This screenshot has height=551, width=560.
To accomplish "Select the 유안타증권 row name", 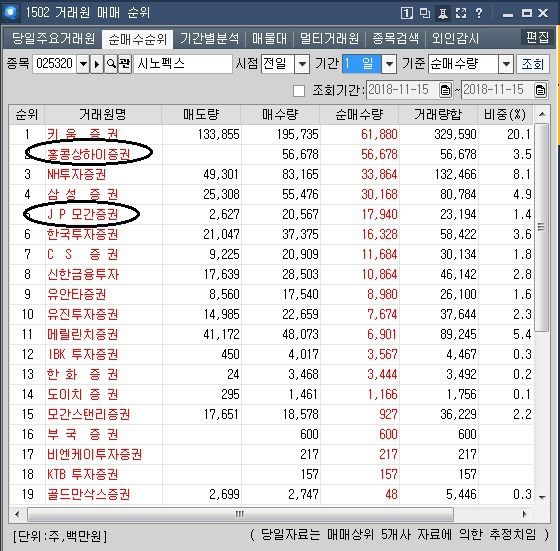I will coord(76,294).
